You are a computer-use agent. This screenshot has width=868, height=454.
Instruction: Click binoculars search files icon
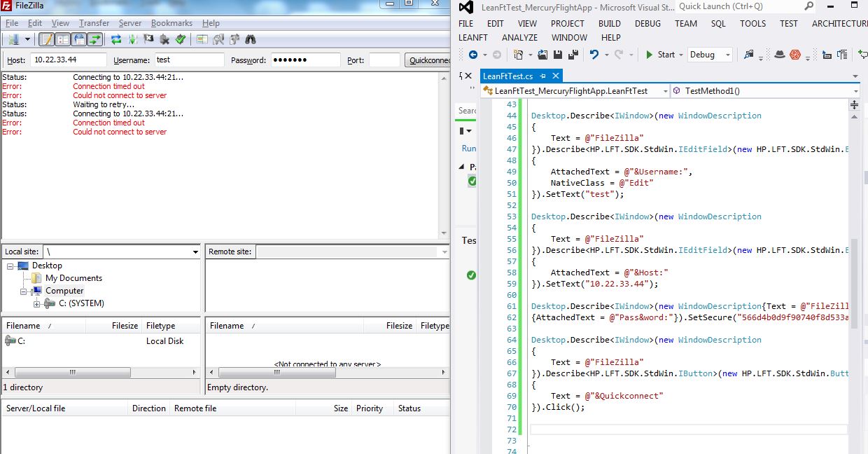pos(251,39)
